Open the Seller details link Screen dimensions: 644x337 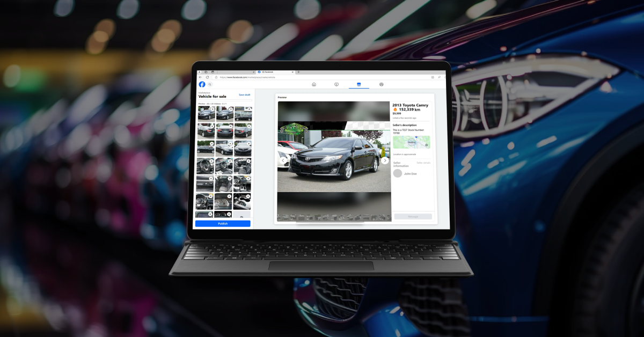click(423, 162)
